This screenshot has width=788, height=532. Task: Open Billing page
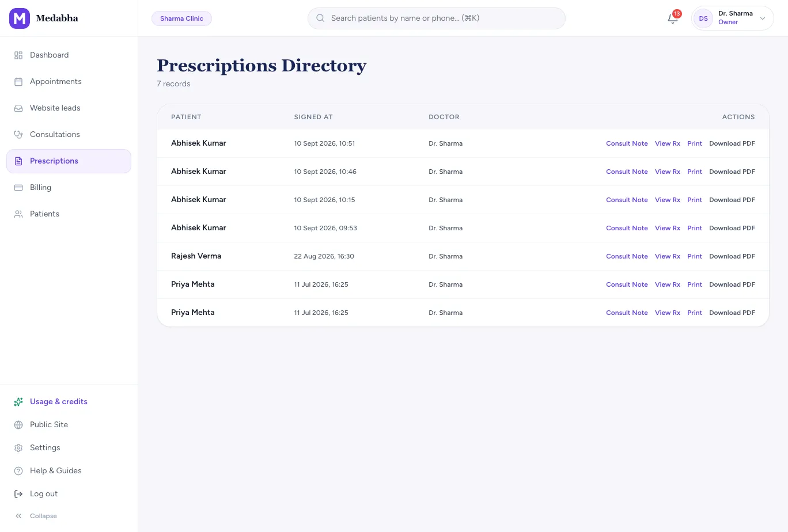pyautogui.click(x=69, y=188)
